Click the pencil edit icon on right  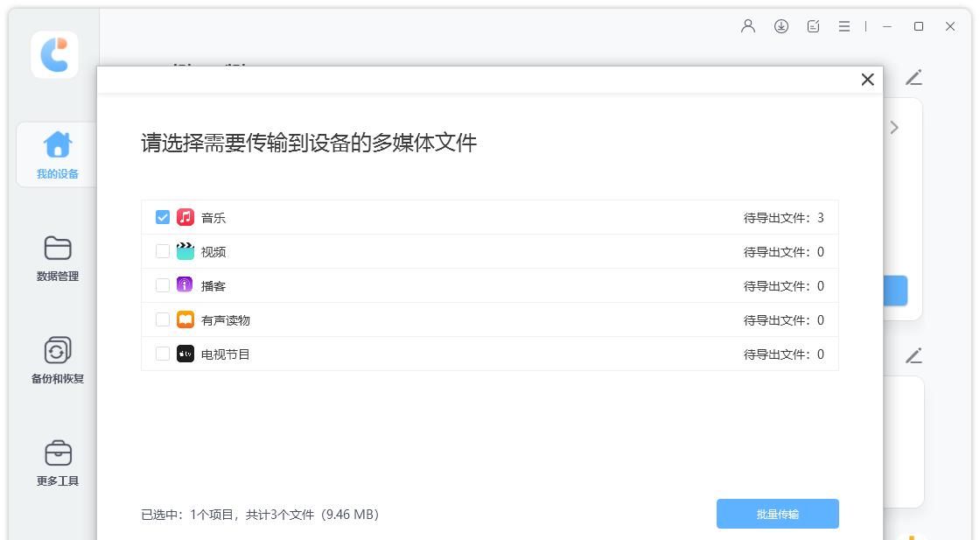914,78
